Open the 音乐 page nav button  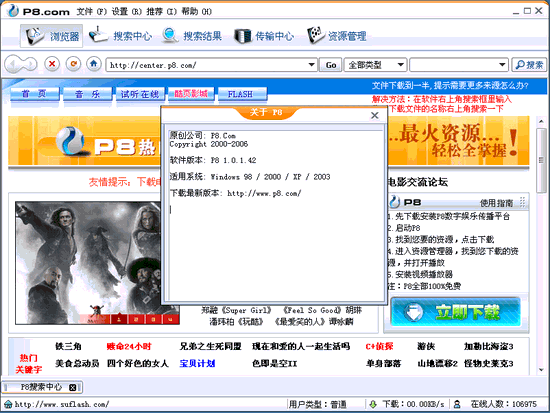(87, 94)
